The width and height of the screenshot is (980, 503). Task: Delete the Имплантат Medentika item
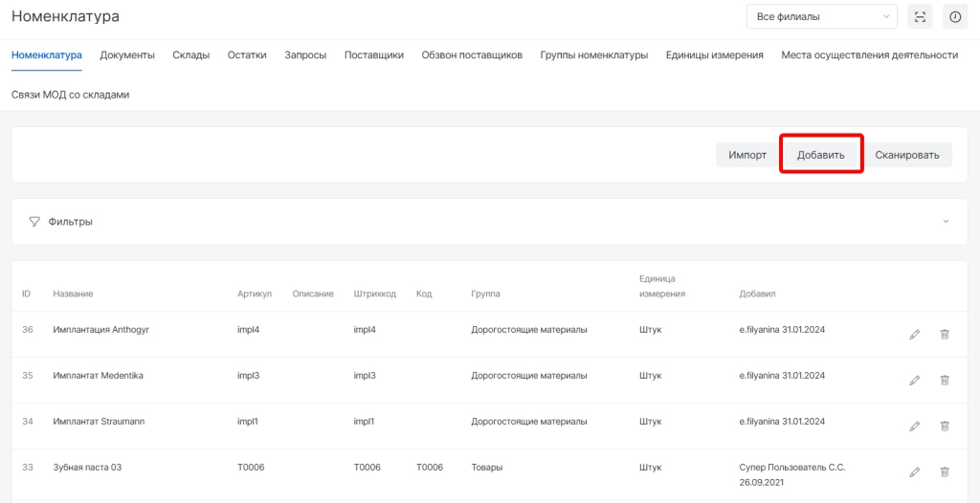click(x=945, y=380)
